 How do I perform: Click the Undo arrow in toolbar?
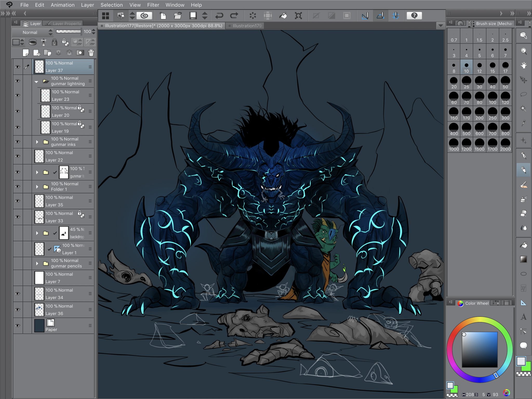pyautogui.click(x=219, y=16)
